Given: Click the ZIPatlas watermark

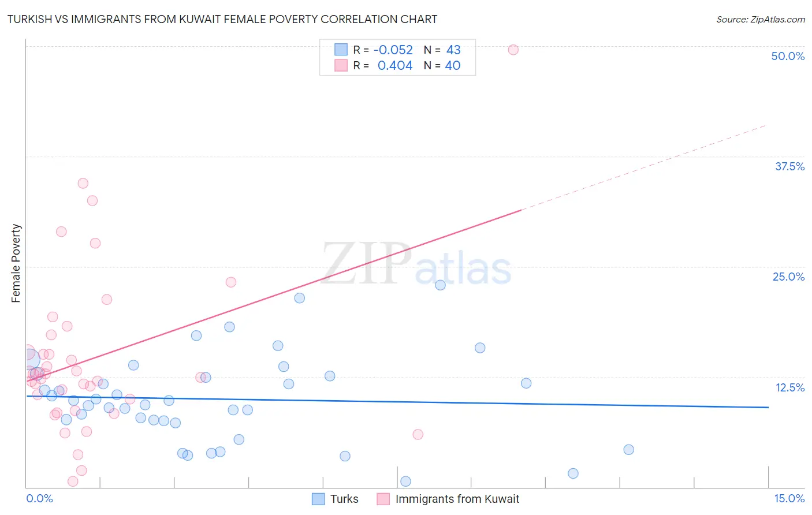Looking at the screenshot, I should [x=416, y=264].
